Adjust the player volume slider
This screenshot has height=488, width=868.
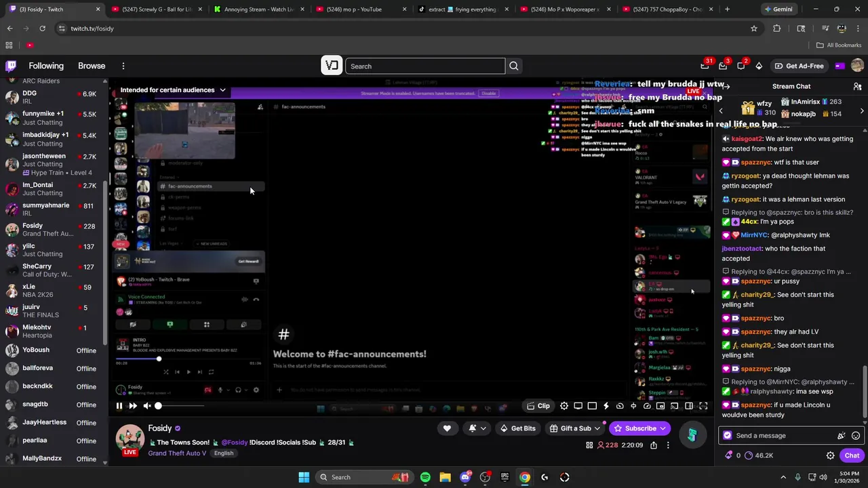click(x=180, y=406)
